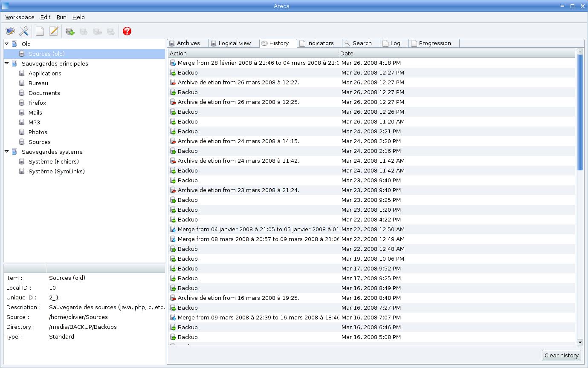The width and height of the screenshot is (588, 368).
Task: Click the greyed merge archives toolbar icon
Action: 84,32
